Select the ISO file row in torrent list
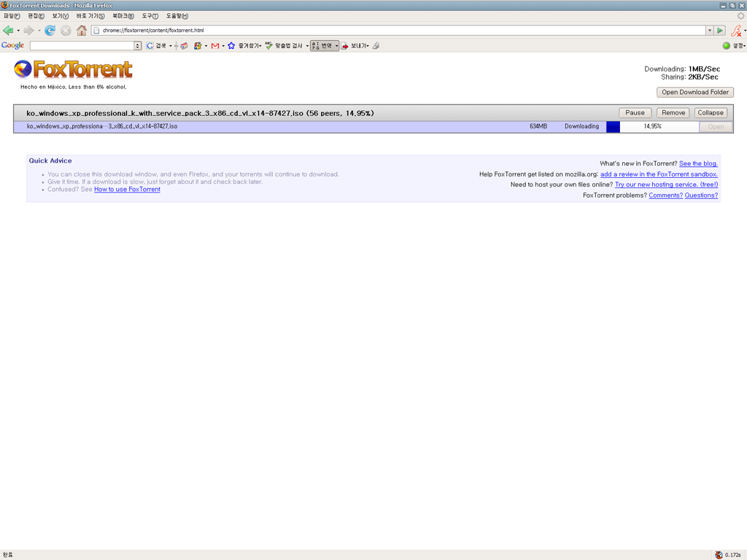The image size is (747, 560). pyautogui.click(x=373, y=127)
